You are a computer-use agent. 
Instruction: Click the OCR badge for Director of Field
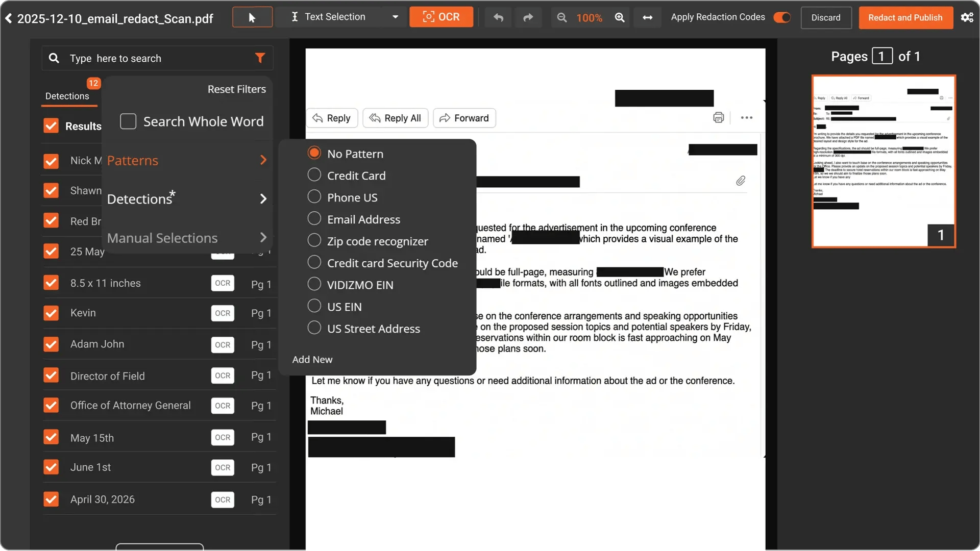(x=223, y=375)
